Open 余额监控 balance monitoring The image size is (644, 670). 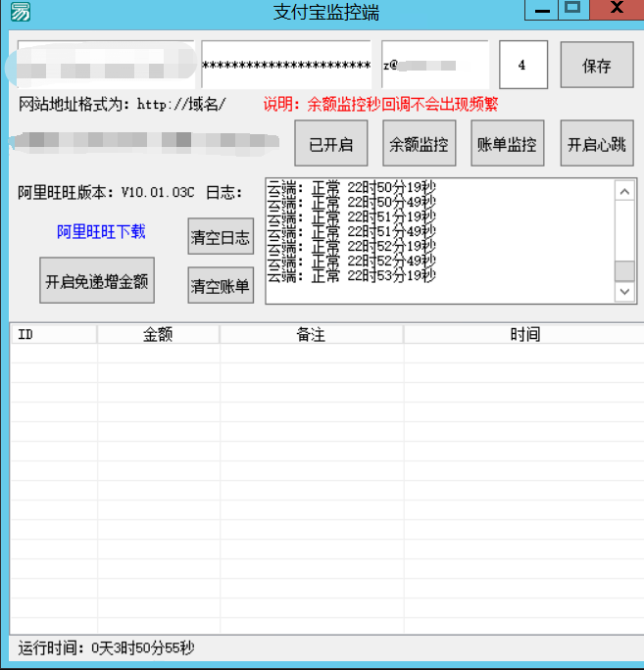point(420,143)
